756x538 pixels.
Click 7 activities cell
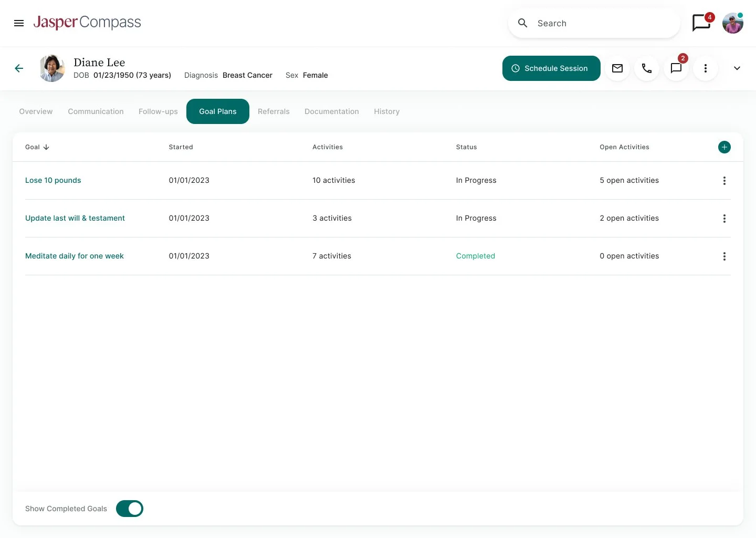[x=332, y=256]
